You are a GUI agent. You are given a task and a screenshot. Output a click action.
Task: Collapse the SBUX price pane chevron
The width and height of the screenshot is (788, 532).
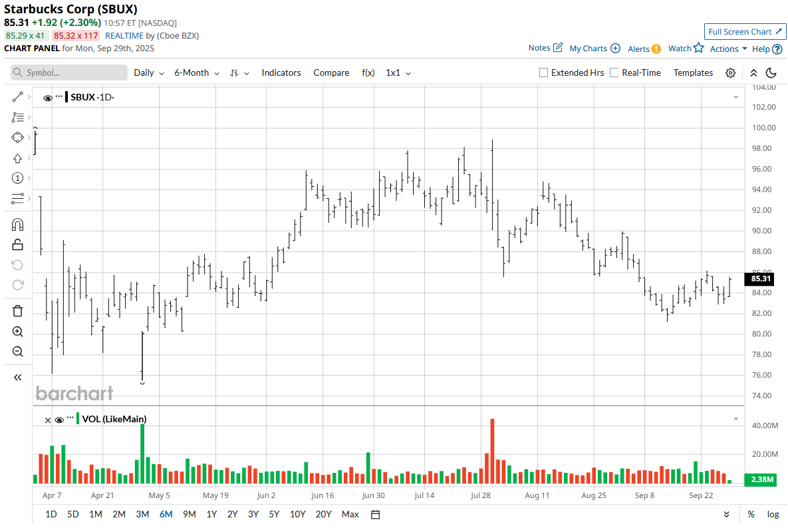point(735,97)
